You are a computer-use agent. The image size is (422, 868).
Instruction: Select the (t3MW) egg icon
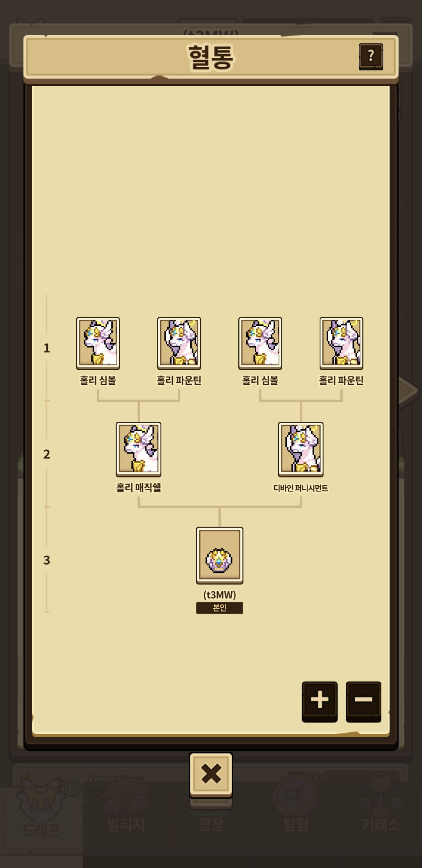[x=220, y=555]
